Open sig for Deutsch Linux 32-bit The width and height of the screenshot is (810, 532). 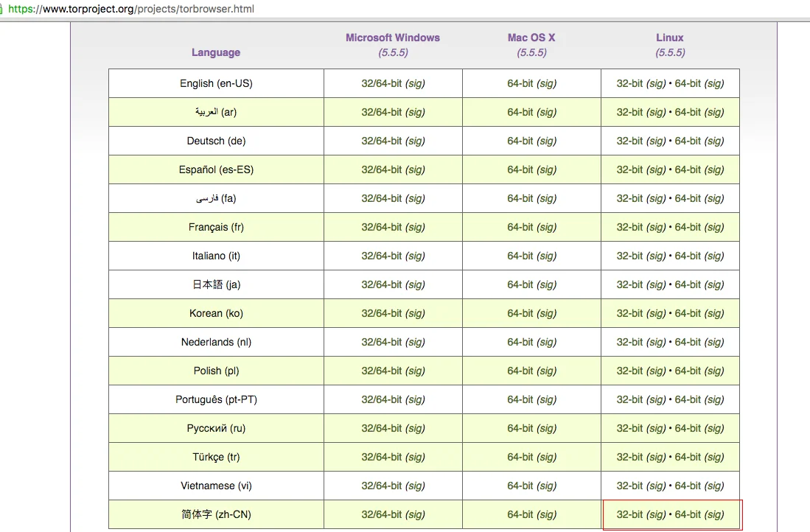pos(656,141)
